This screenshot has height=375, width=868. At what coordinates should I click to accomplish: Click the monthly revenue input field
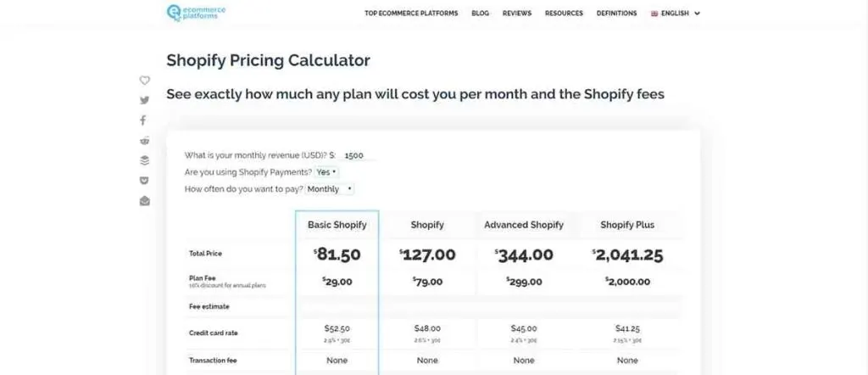(x=357, y=155)
